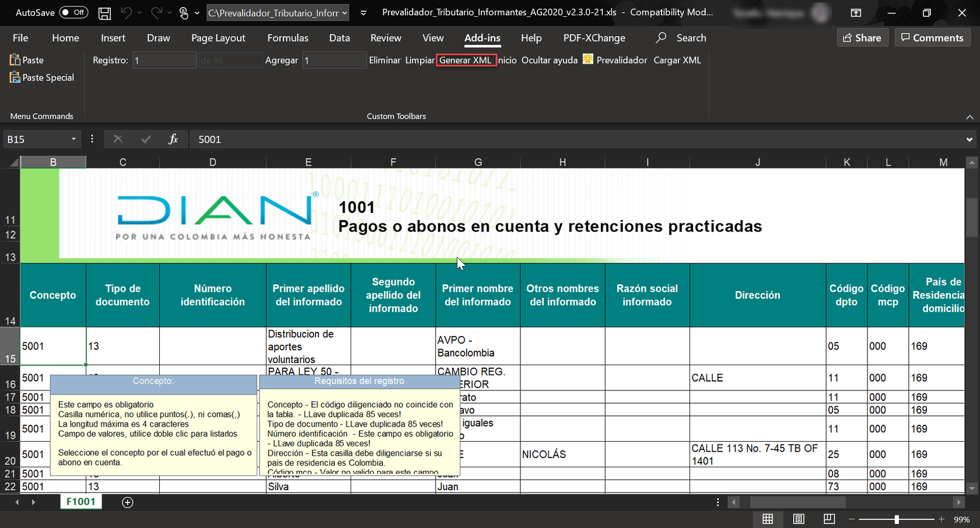Viewport: 980px width, 528px height.
Task: Click the Agregar quantity field
Action: pyautogui.click(x=334, y=60)
